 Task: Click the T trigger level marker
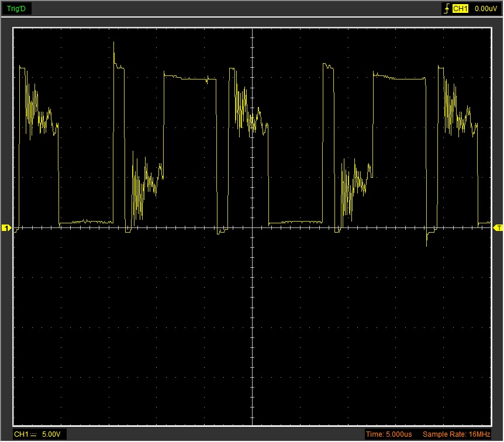pos(498,227)
